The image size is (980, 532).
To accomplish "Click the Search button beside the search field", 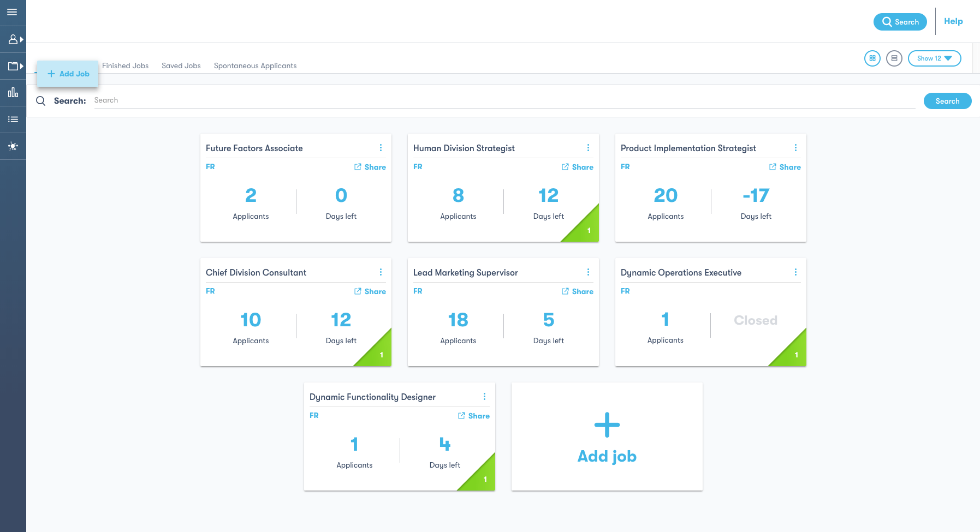I will (947, 101).
